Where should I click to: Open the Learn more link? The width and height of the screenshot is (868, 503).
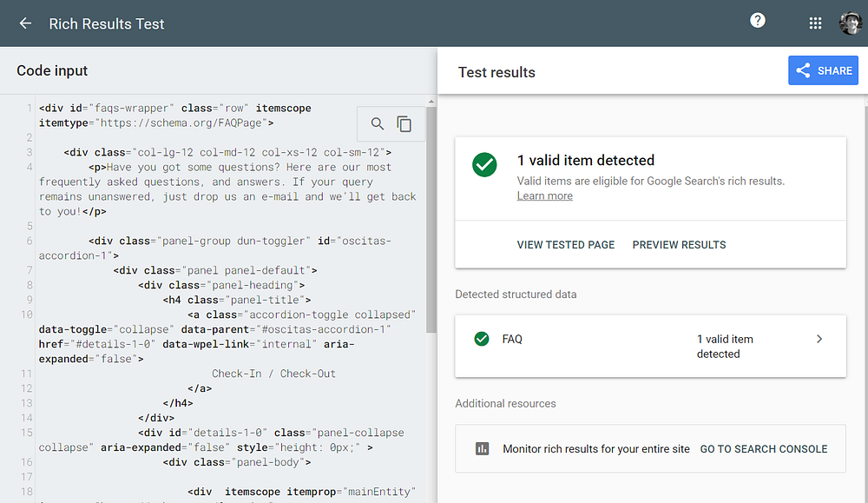click(x=544, y=196)
